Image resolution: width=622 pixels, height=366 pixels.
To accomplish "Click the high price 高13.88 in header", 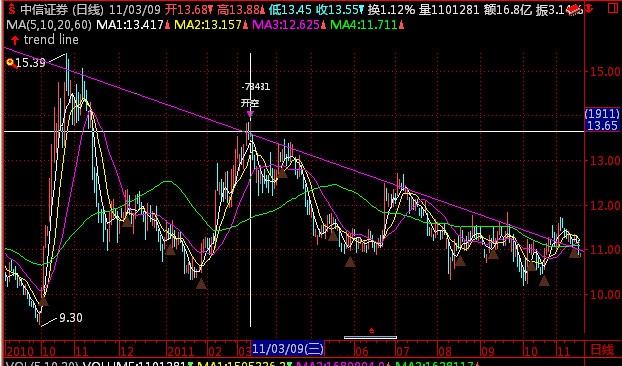I will point(241,10).
